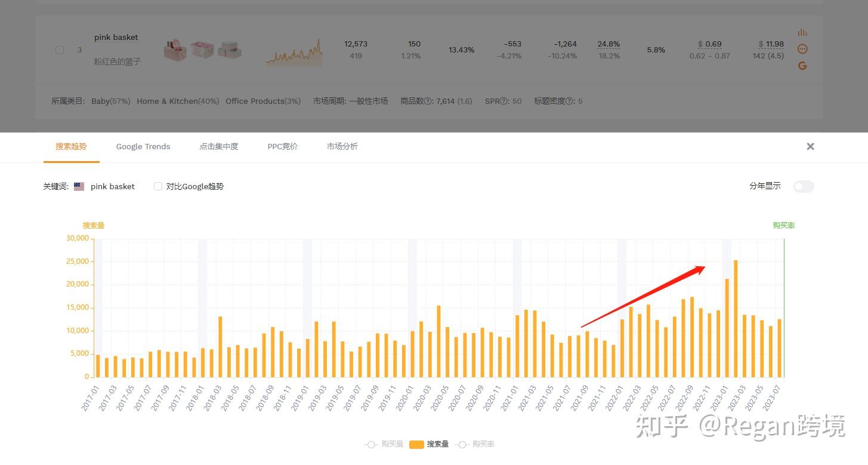868x465 pixels.
Task: Click the tallest search volume bar
Action: [x=736, y=319]
